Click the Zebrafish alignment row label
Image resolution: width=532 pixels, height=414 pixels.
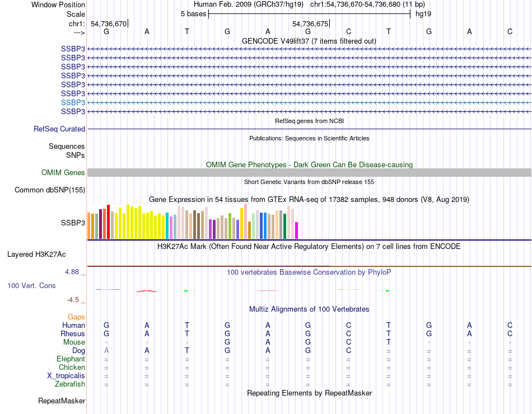pos(70,384)
